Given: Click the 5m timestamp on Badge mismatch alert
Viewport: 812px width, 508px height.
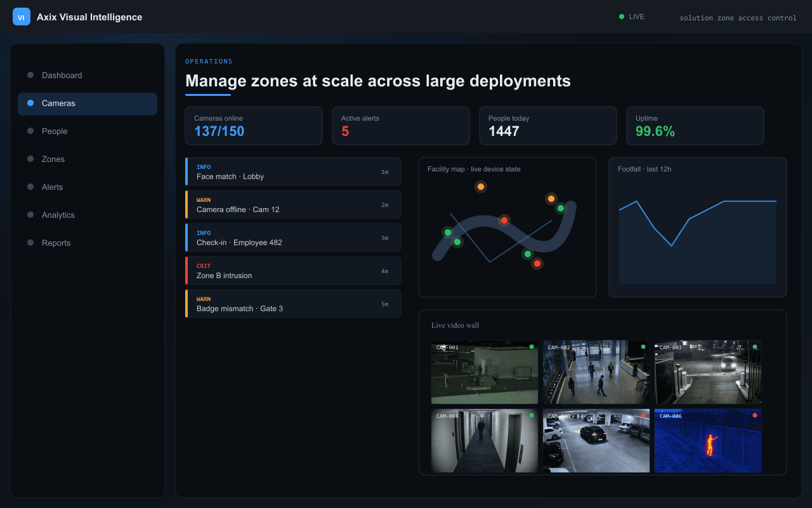Looking at the screenshot, I should point(384,304).
